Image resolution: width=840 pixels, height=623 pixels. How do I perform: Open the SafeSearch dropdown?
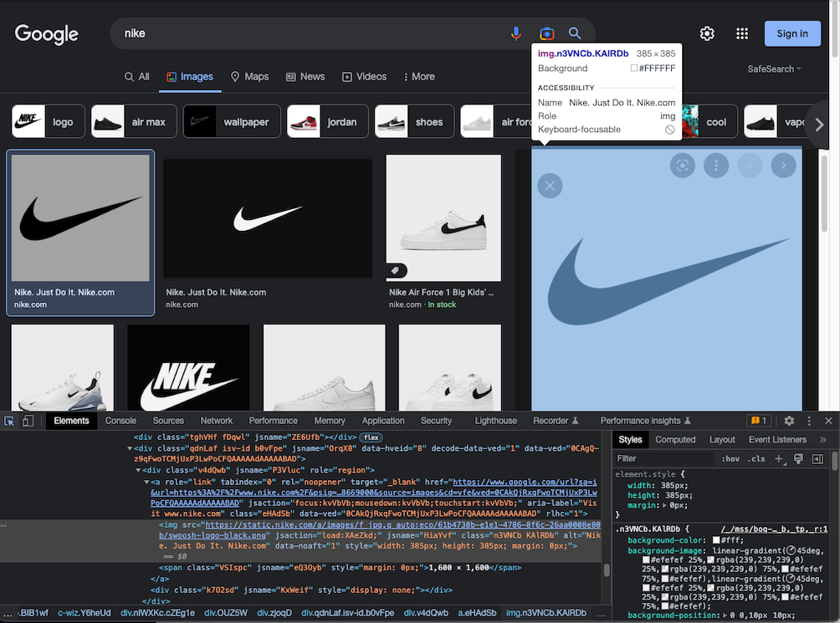tap(774, 69)
